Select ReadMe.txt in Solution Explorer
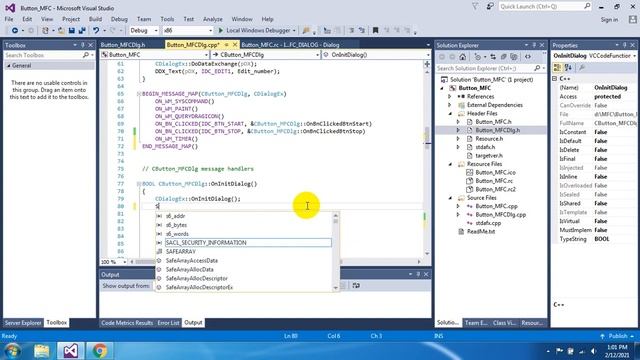Screen dimensions: 640x360 coord(481,231)
